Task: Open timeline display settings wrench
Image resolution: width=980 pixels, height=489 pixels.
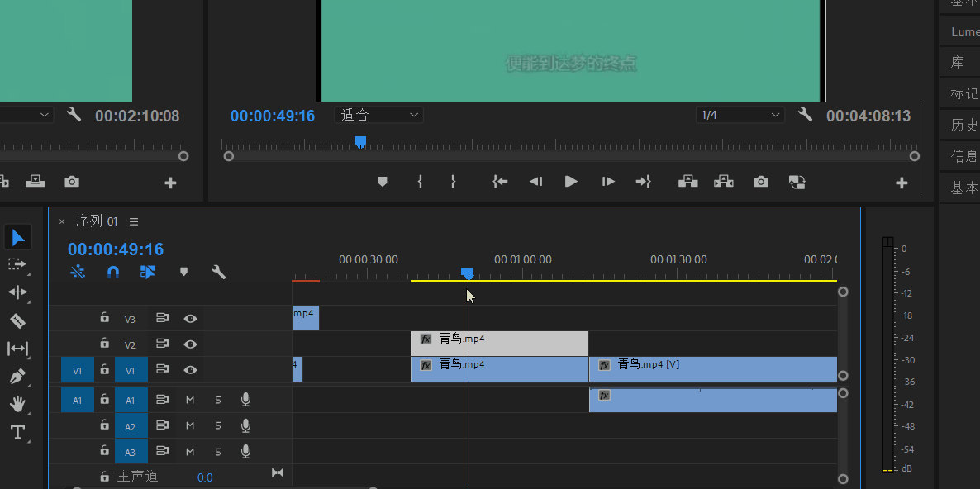Action: [218, 272]
